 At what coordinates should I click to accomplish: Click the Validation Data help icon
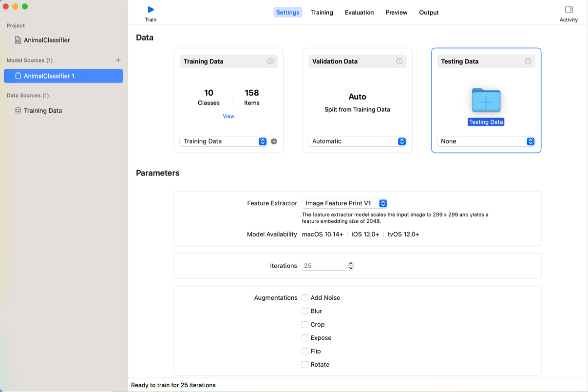(399, 61)
